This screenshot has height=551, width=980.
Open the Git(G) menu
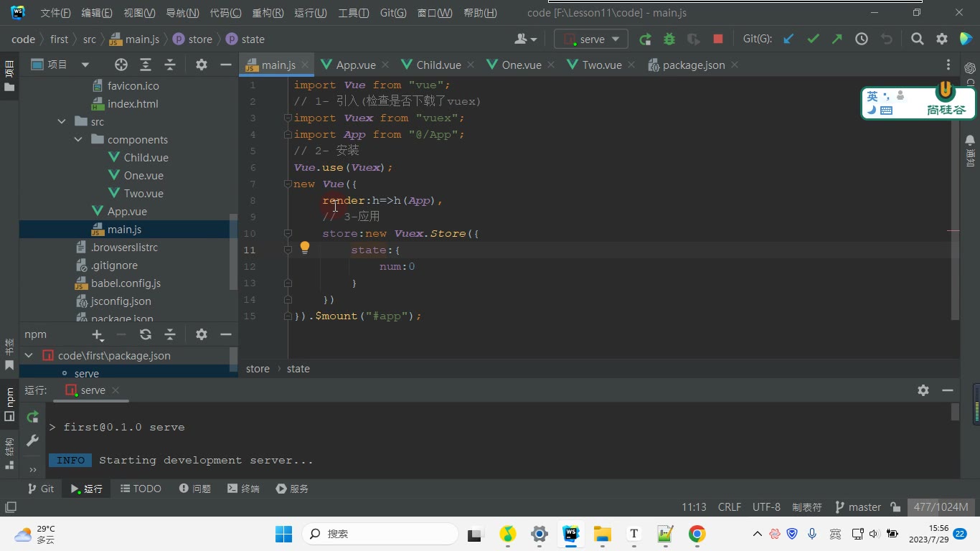(392, 13)
